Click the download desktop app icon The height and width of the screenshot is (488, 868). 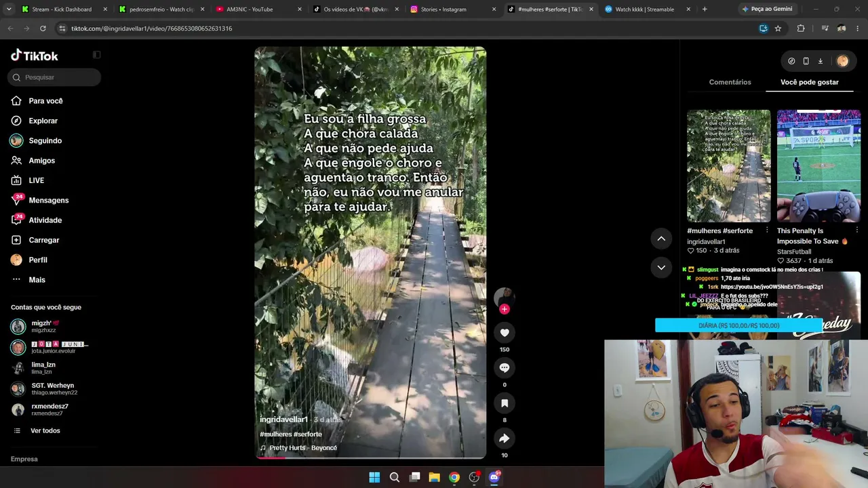(820, 61)
